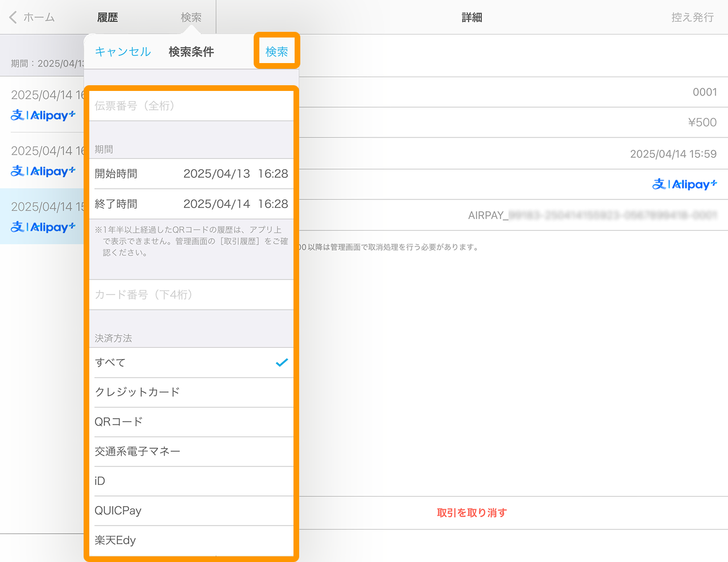
Task: Click the 2025/04/14 15:59 timestamp
Action: pyautogui.click(x=673, y=154)
